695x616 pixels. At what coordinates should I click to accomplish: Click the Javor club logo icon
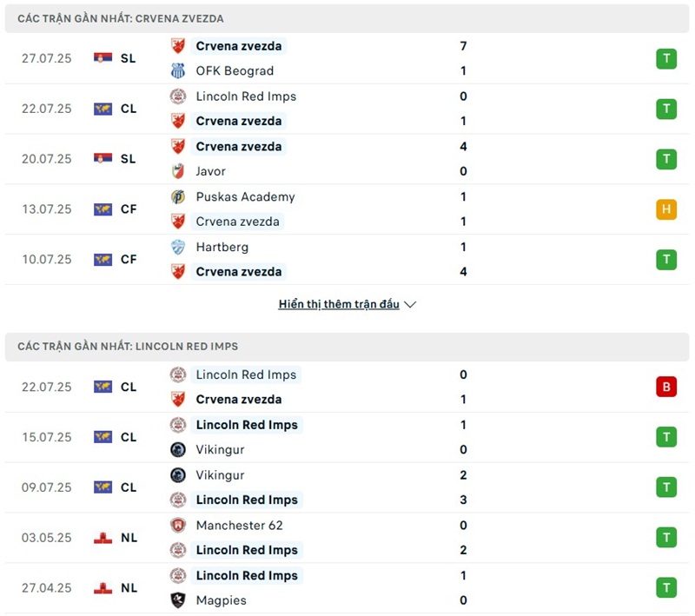(x=178, y=171)
